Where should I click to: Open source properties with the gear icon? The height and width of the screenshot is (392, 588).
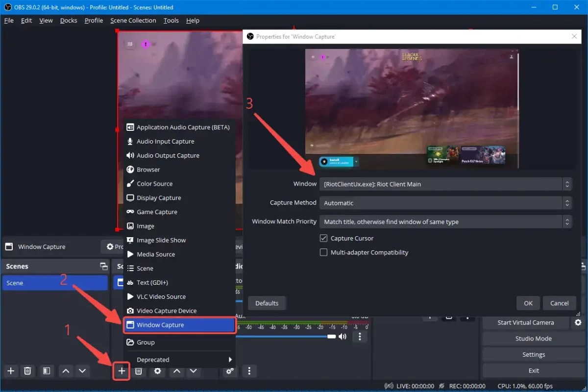tap(157, 371)
